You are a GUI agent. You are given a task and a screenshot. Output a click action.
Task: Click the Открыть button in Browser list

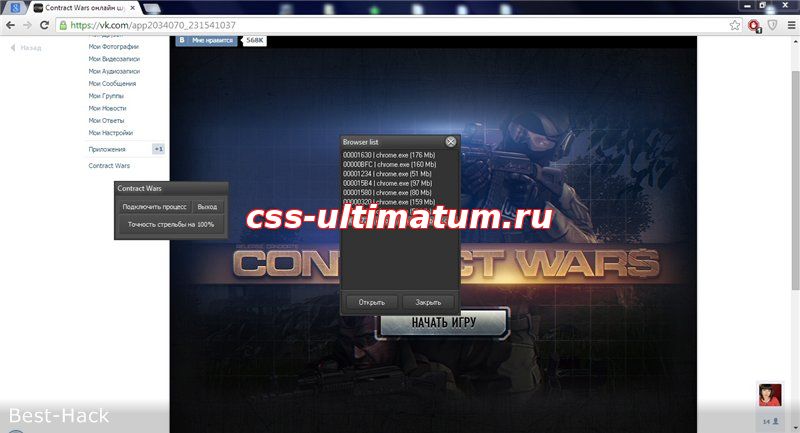point(371,302)
